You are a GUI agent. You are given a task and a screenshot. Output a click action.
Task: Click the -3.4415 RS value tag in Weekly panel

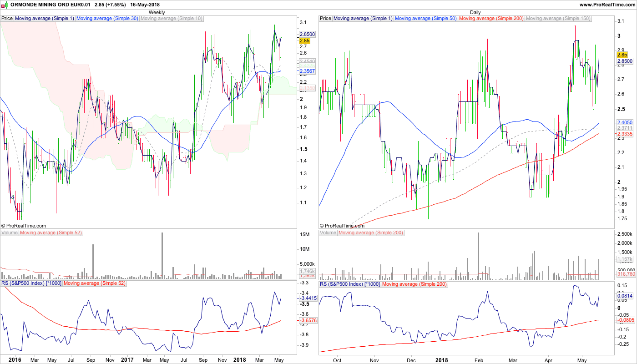[x=307, y=298]
